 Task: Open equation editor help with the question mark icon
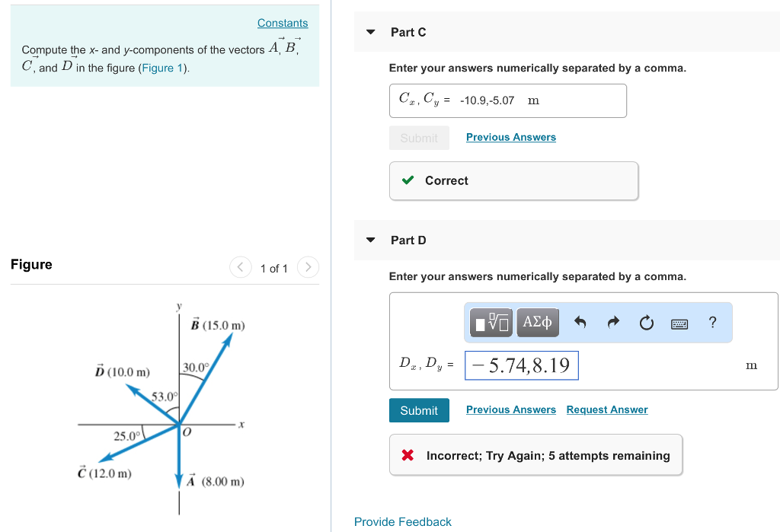click(712, 323)
